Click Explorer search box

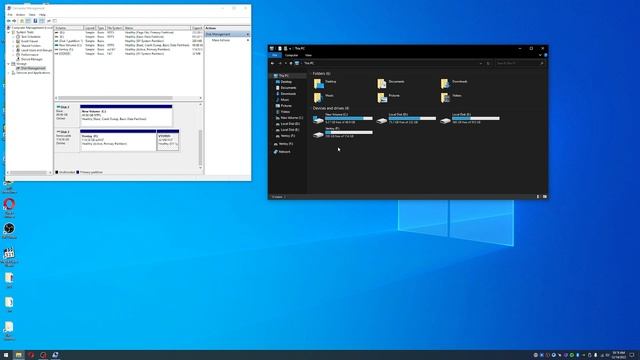coord(519,63)
